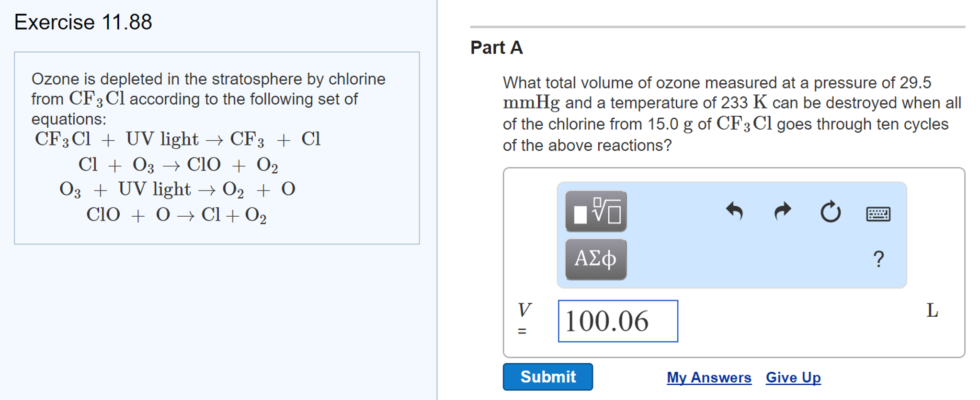Image resolution: width=980 pixels, height=400 pixels.
Task: Open the ΑΣφ Greek letters palette
Action: 595,260
